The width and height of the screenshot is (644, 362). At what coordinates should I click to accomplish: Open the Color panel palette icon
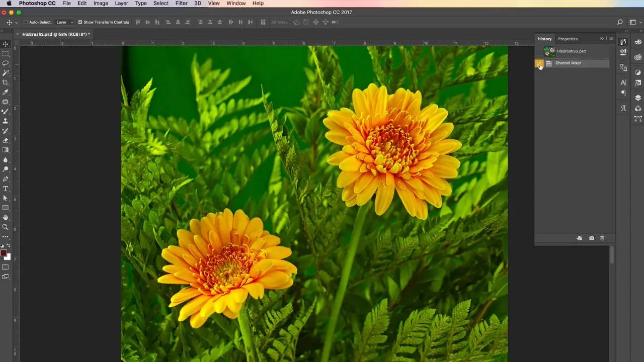pos(638,42)
